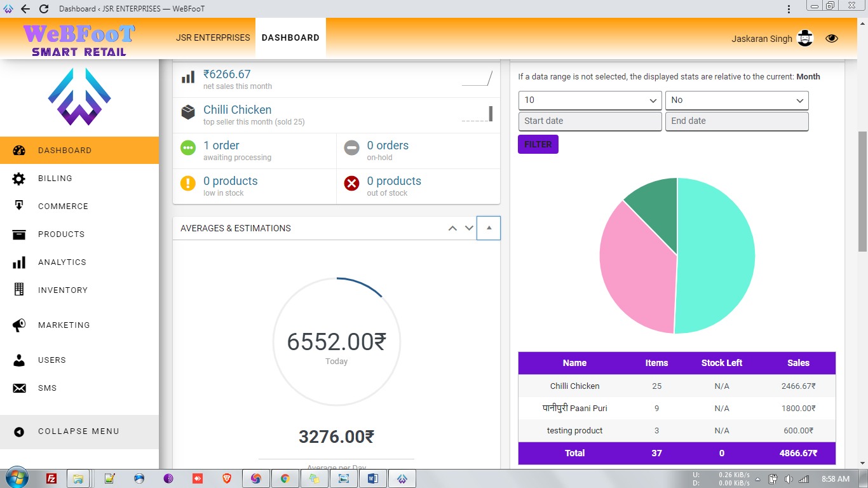Viewport: 868px width, 488px height.
Task: Open Analytics bar chart icon
Action: [x=19, y=262]
